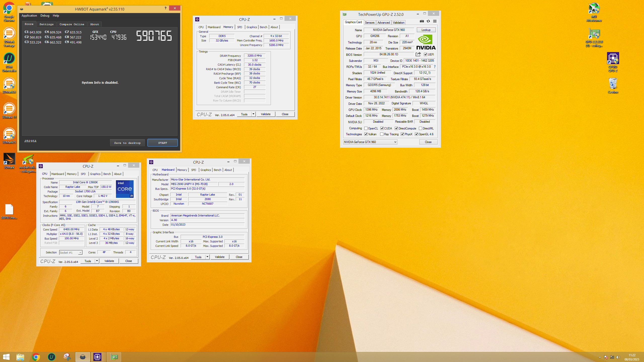Open IObit Uninstaller desktop shortcut

click(x=9, y=62)
